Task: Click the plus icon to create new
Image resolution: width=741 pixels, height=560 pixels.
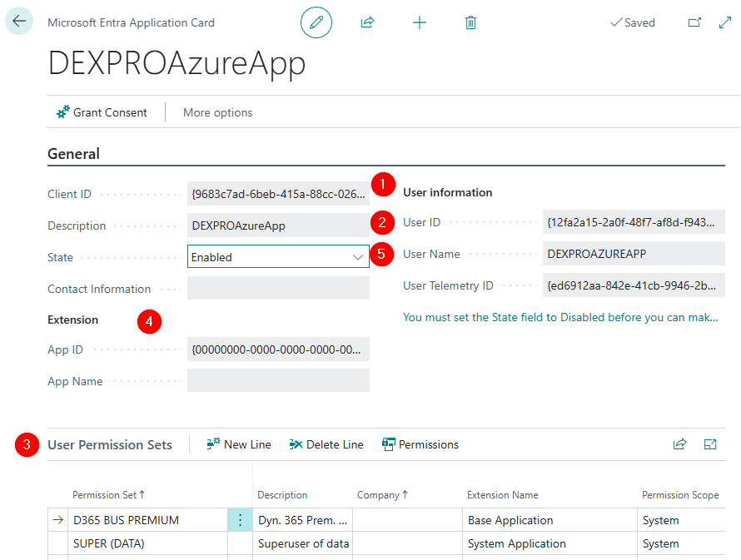Action: (420, 22)
